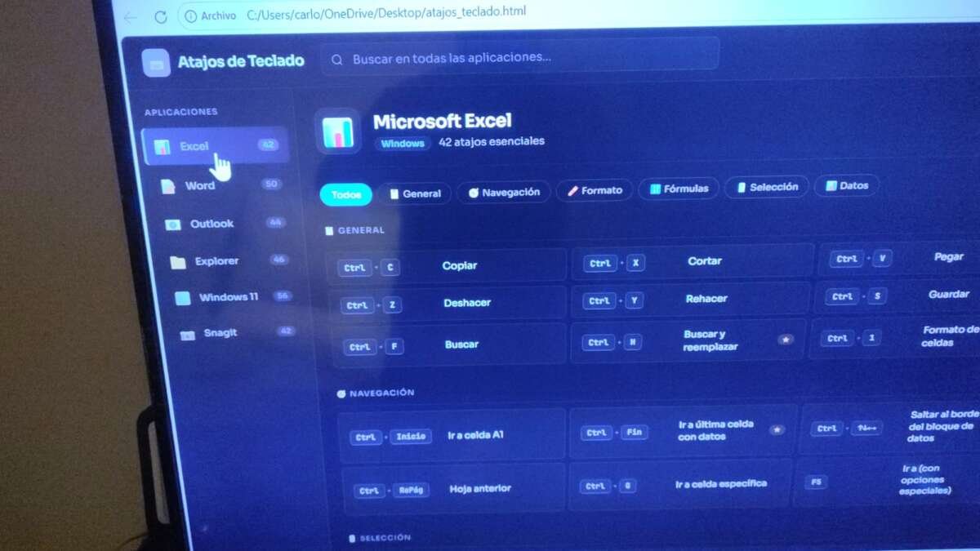Filter shortcuts by Datos
The width and height of the screenshot is (980, 551).
pyautogui.click(x=846, y=186)
